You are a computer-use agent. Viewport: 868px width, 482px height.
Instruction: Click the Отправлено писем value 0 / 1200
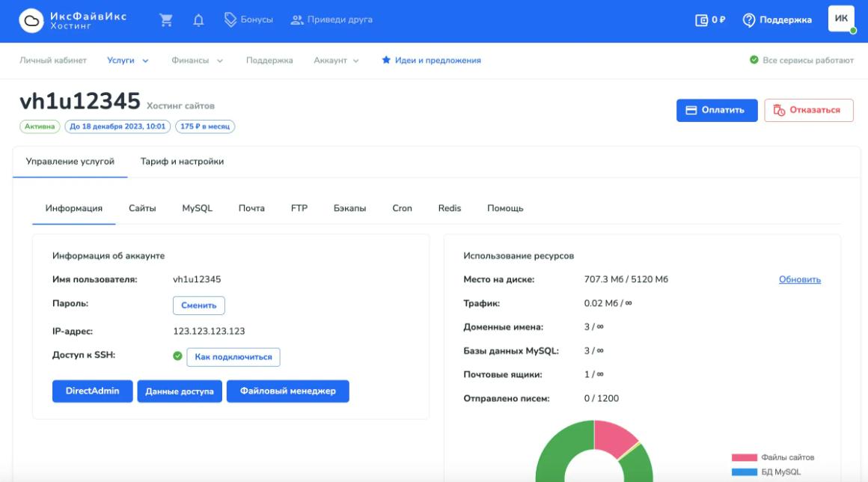click(x=601, y=398)
